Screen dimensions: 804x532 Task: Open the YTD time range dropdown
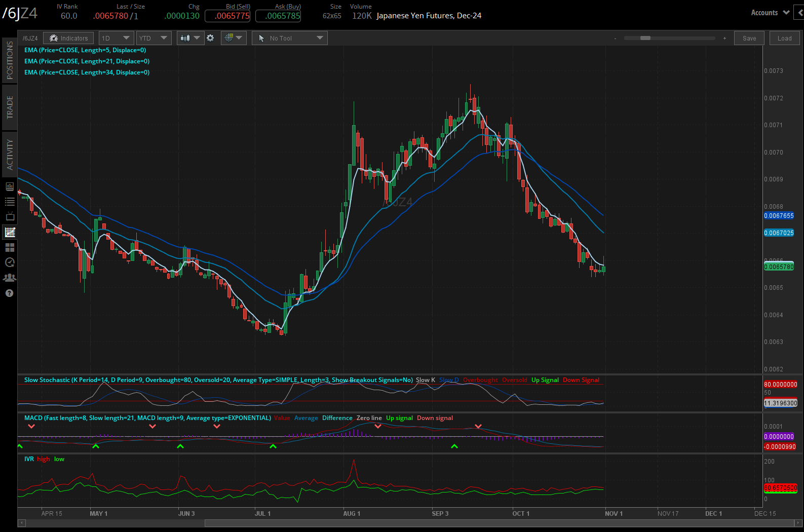pos(154,38)
